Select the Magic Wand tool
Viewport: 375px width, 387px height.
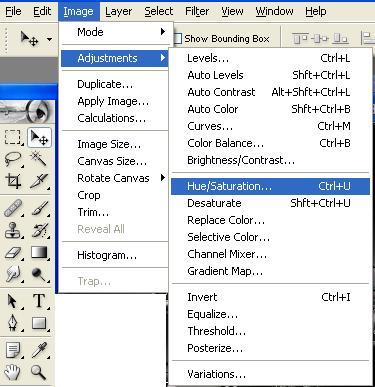39,159
